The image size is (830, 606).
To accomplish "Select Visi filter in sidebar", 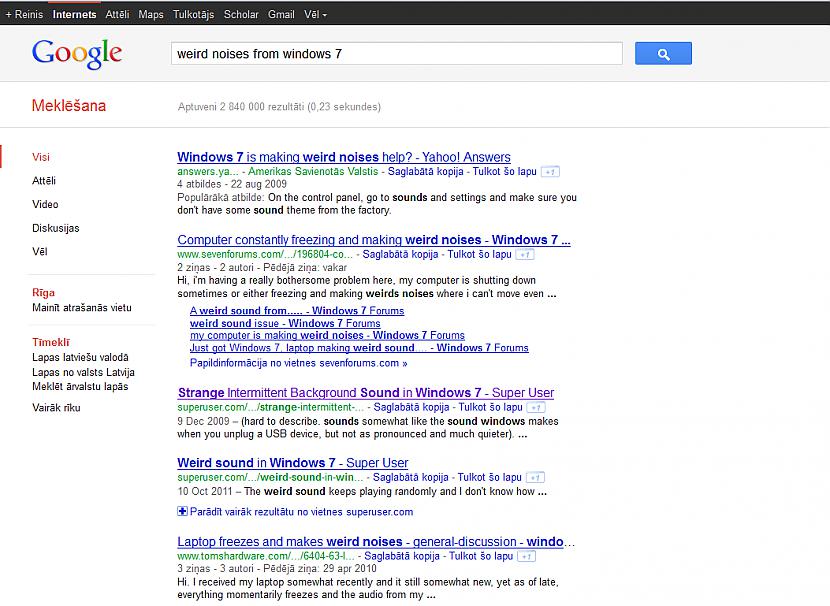I will pyautogui.click(x=41, y=157).
